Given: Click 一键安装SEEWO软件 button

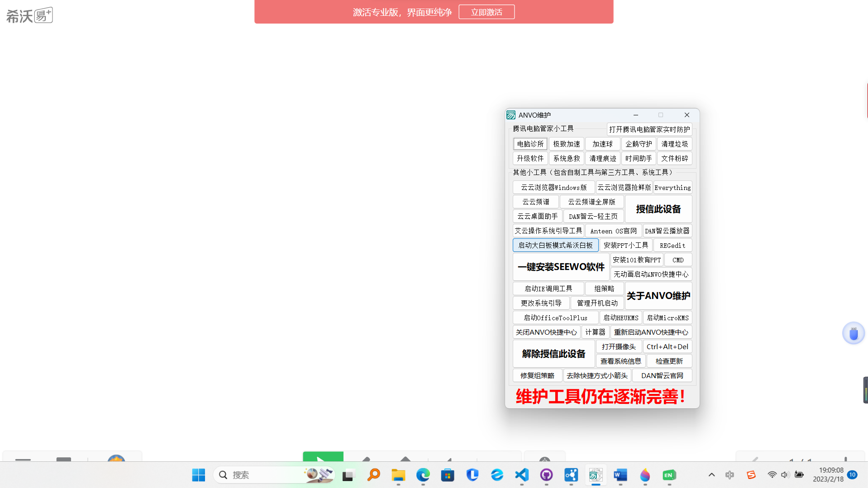Looking at the screenshot, I should coord(561,267).
